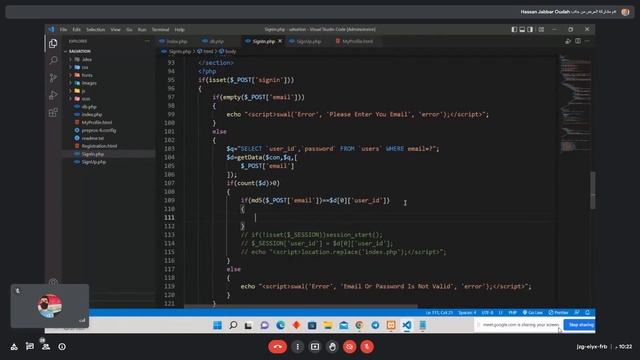This screenshot has width=640, height=360.
Task: Open Meet more options three dots
Action: coord(298,347)
